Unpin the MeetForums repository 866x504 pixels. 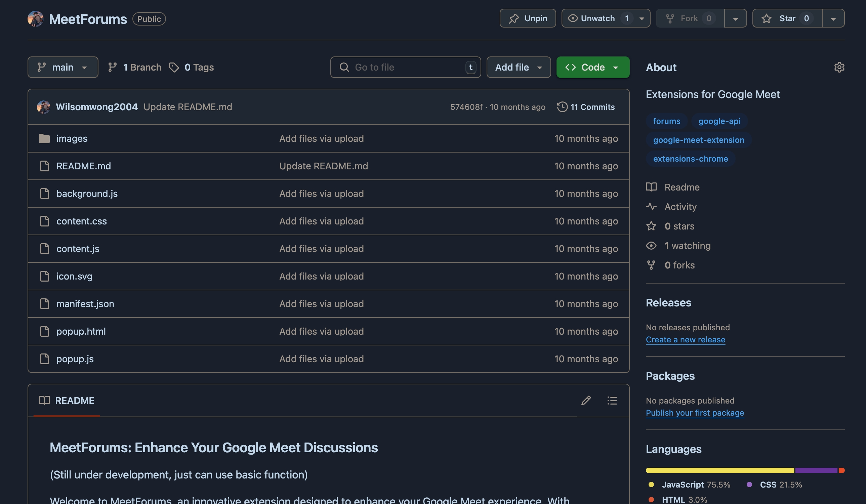click(528, 18)
